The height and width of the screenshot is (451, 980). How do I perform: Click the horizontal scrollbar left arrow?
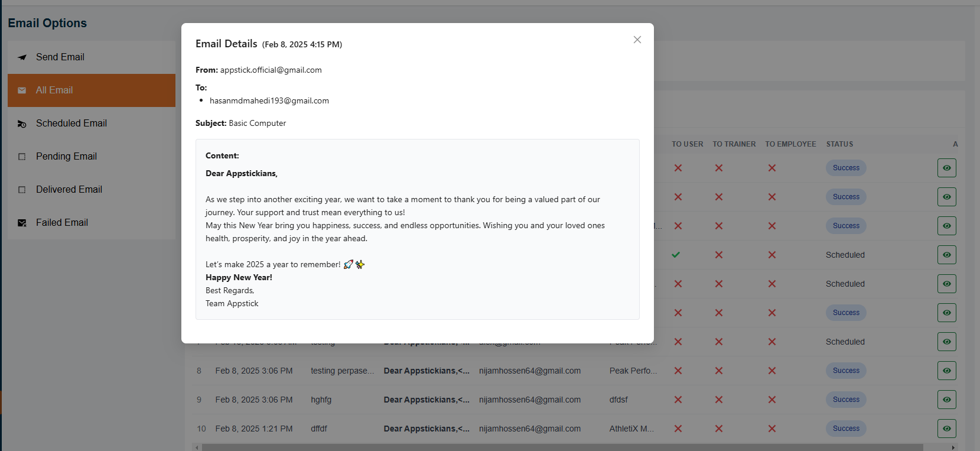(x=197, y=447)
